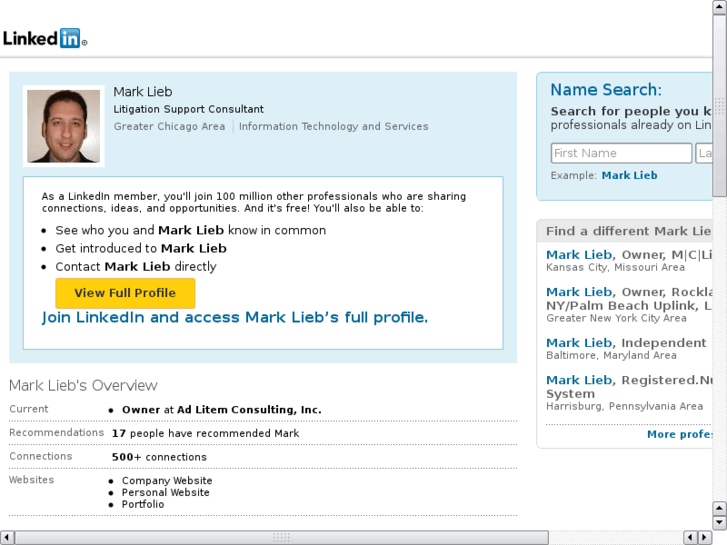Select the Company Website entry
The height and width of the screenshot is (545, 727).
click(167, 481)
